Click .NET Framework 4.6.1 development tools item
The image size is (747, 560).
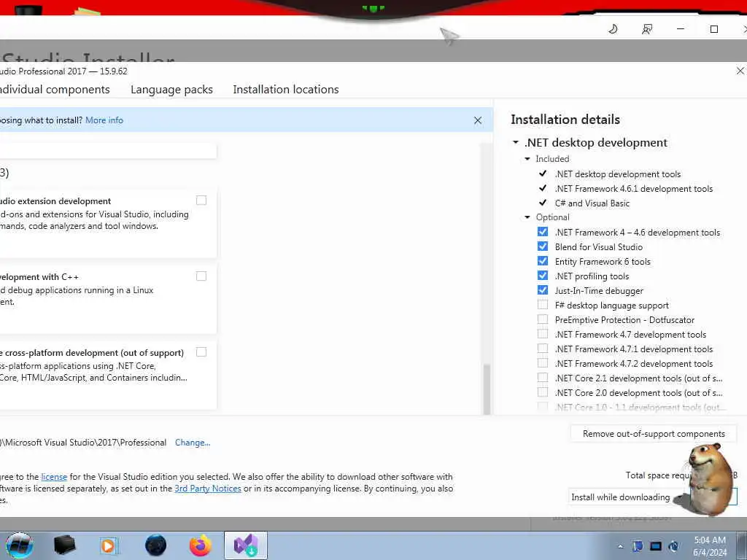[x=634, y=189]
